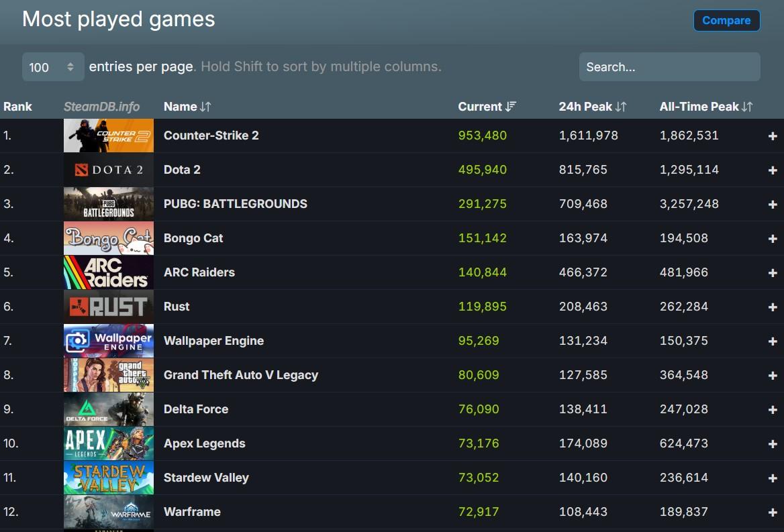Sort by Current players column

(x=487, y=107)
